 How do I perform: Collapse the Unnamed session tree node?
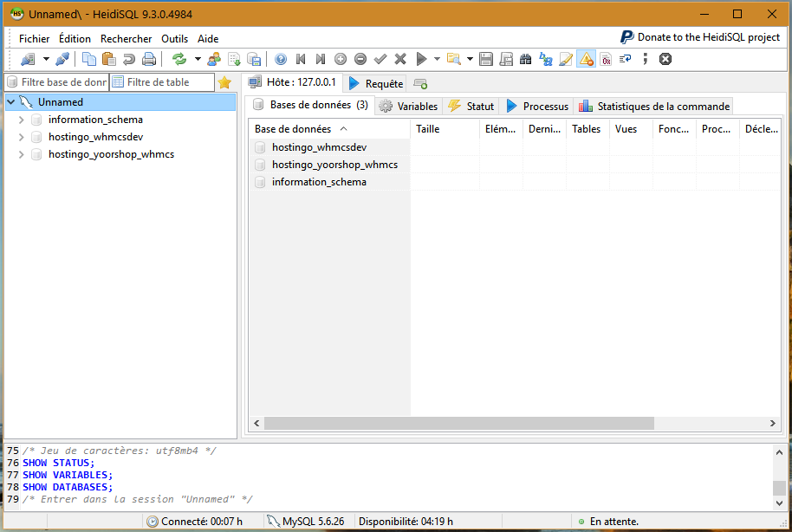coord(11,102)
